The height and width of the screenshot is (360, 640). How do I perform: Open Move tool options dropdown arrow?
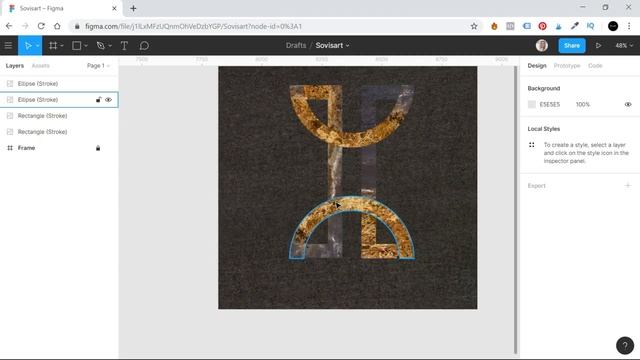37,46
